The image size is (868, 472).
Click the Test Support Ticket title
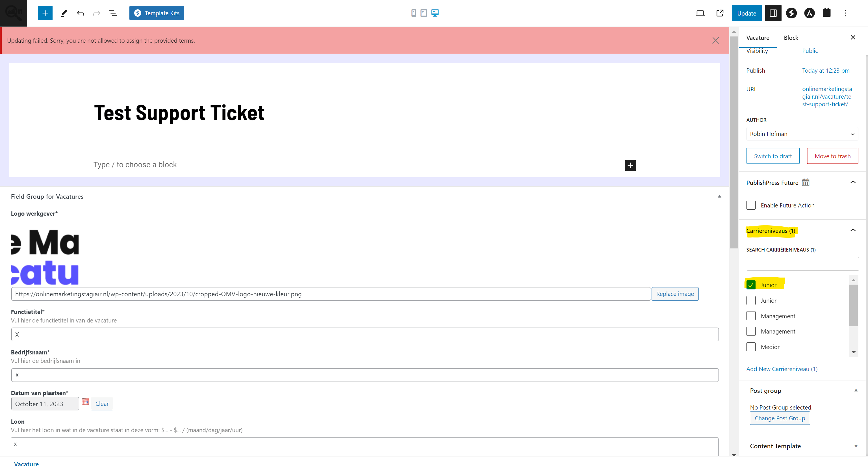pos(179,112)
